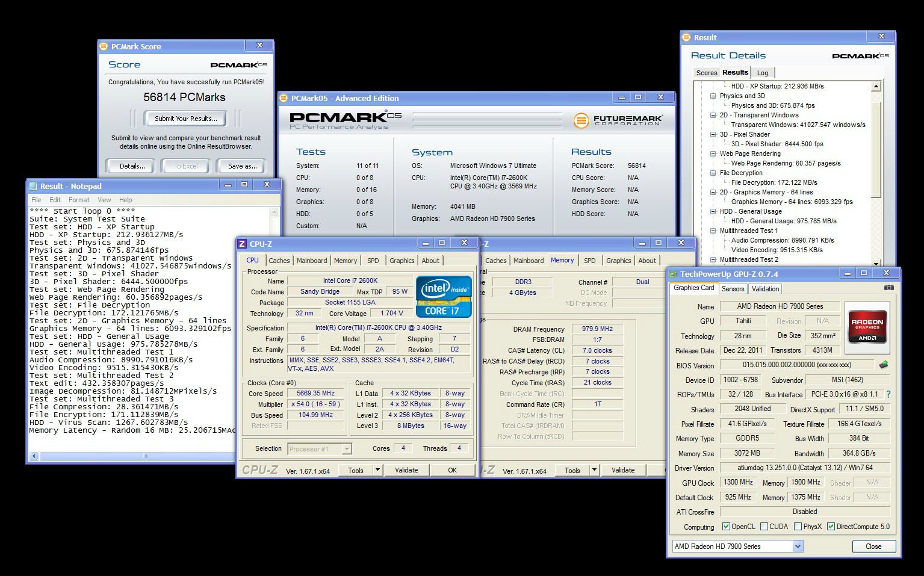The height and width of the screenshot is (576, 924).
Task: Click the Memory Size 3072 MB field
Action: point(747,453)
